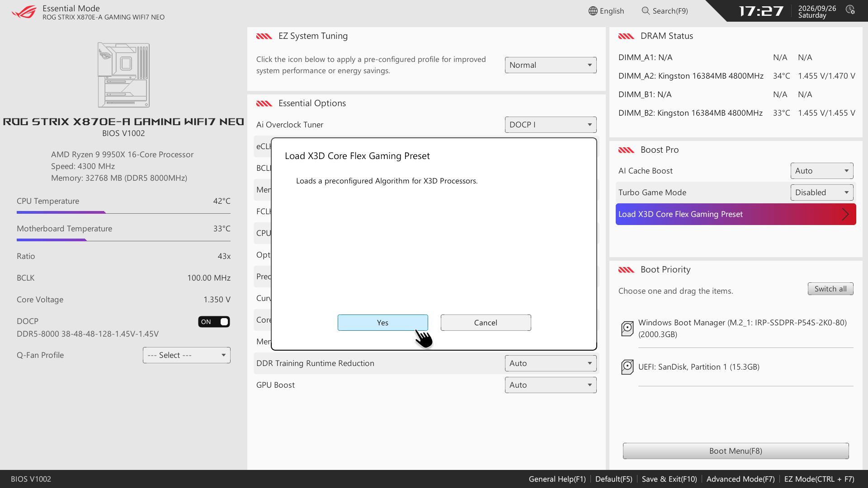
Task: Click GPU Boost label
Action: click(275, 385)
